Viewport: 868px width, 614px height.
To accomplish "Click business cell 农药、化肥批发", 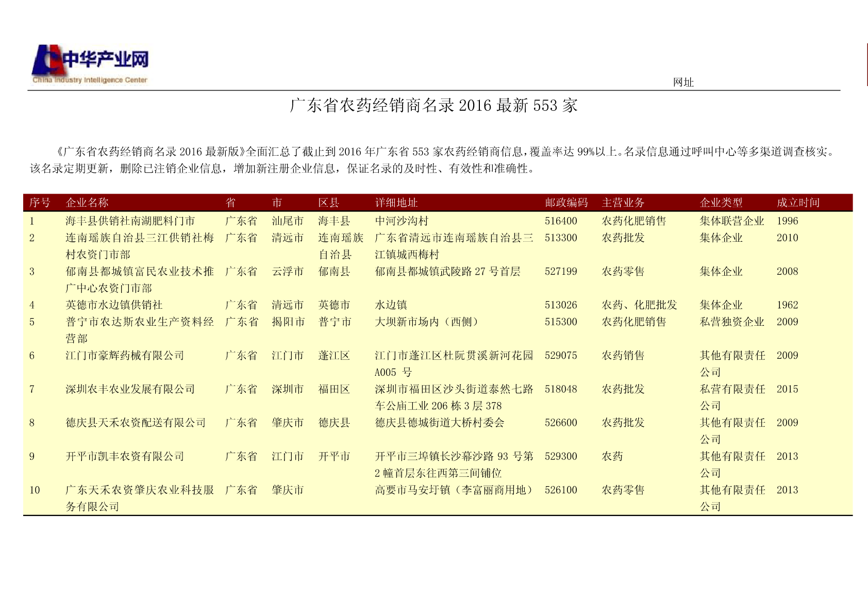I will 639,305.
